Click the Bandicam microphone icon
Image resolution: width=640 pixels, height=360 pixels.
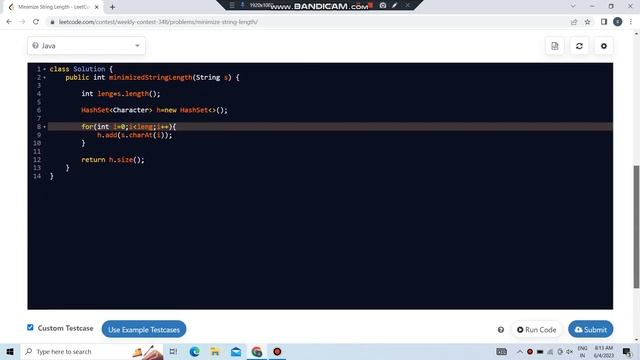(x=242, y=5)
